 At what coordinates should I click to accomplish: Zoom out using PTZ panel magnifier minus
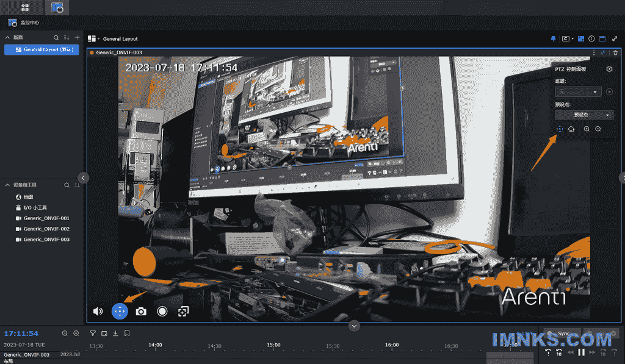[x=598, y=129]
